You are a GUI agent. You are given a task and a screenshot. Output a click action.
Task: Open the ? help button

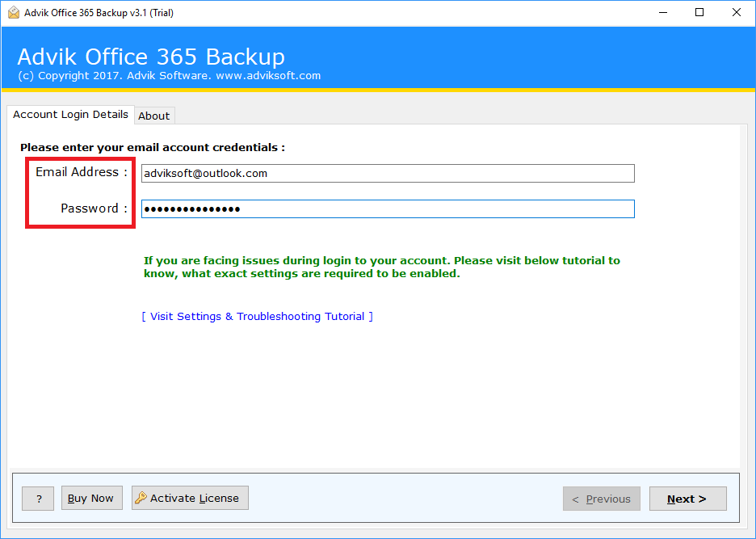point(37,498)
